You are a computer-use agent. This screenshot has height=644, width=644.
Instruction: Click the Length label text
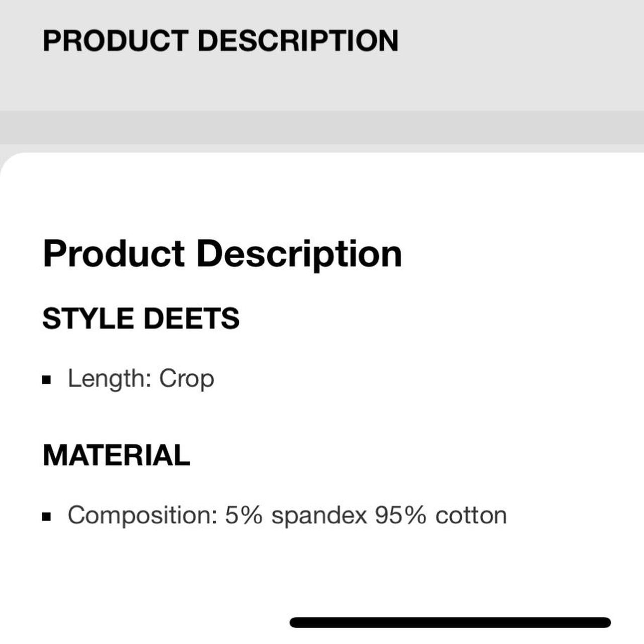tap(109, 378)
